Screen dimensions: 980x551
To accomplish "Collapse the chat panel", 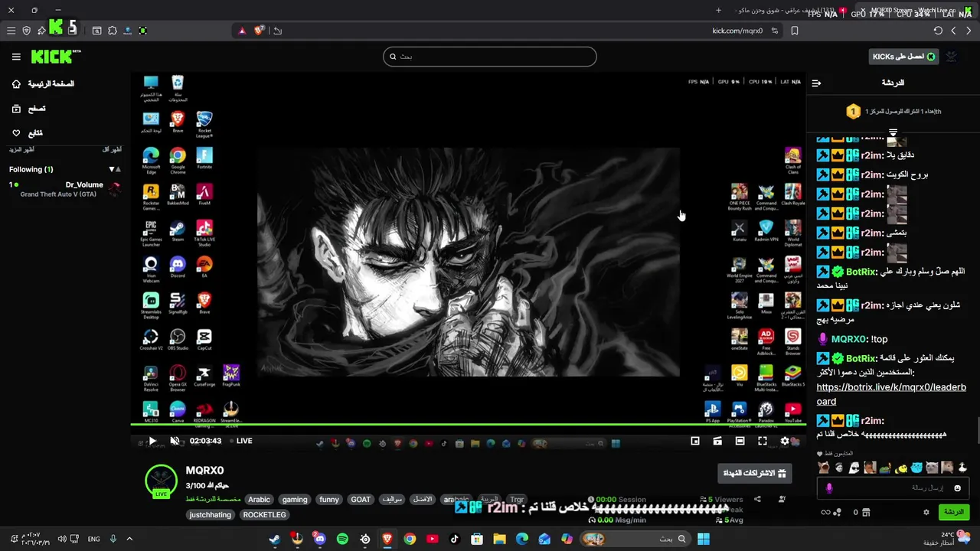I will [x=816, y=83].
